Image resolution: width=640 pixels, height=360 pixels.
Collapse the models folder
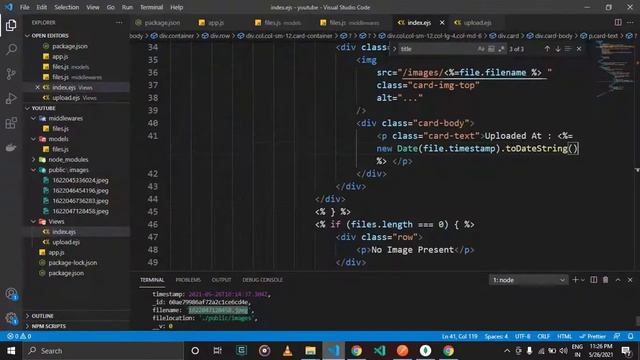pos(33,139)
